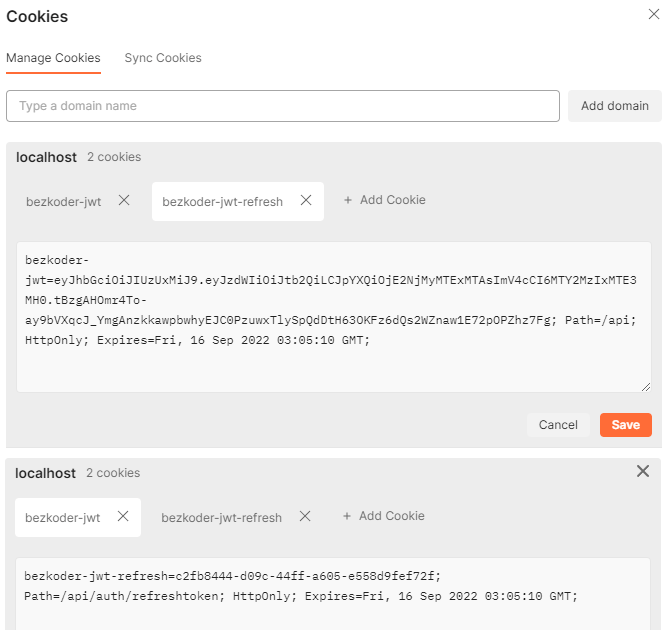Focus the domain name input field
This screenshot has width=666, height=630.
(282, 106)
